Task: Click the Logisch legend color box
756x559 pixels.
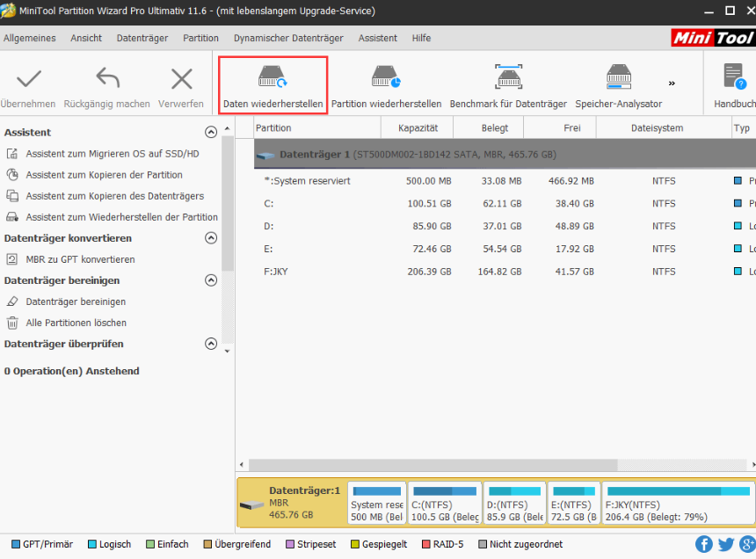Action: pos(92,545)
